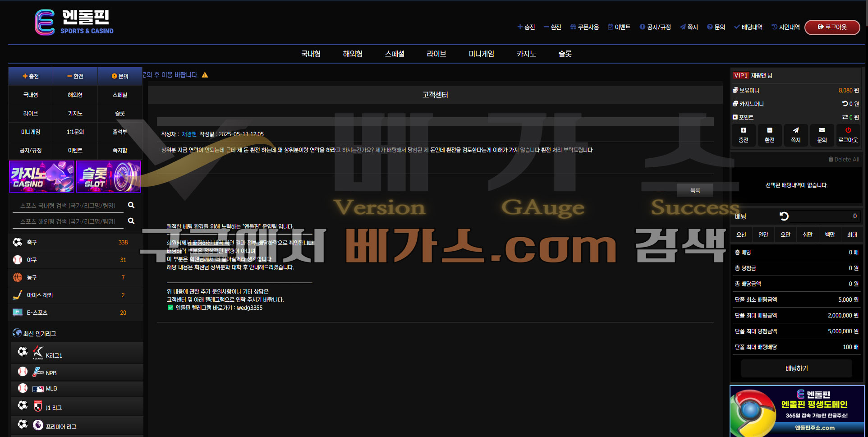Expand the 야구 sport row
The height and width of the screenshot is (437, 868).
click(75, 260)
